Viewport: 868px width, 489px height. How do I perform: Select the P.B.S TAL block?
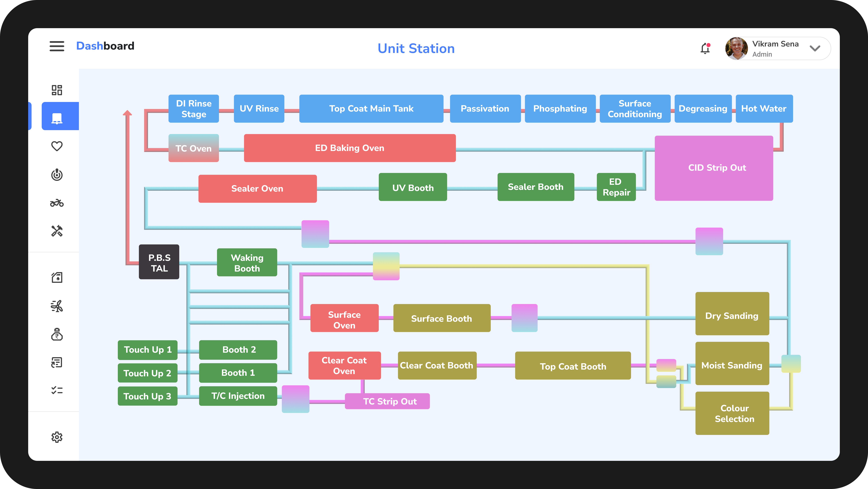point(159,262)
